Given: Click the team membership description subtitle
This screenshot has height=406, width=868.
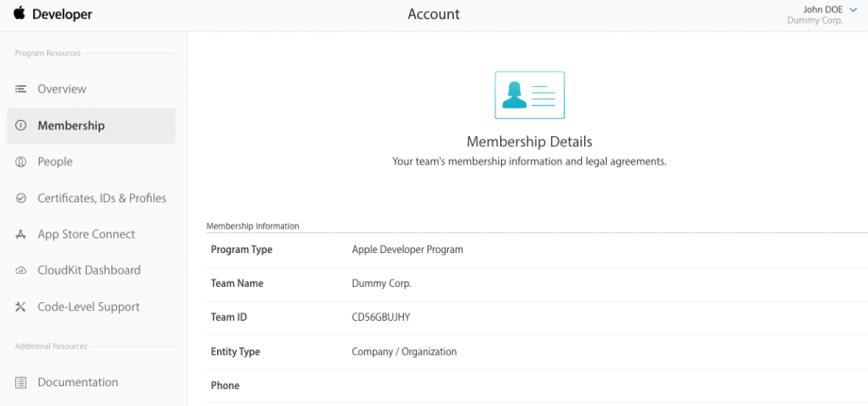Looking at the screenshot, I should pos(529,161).
